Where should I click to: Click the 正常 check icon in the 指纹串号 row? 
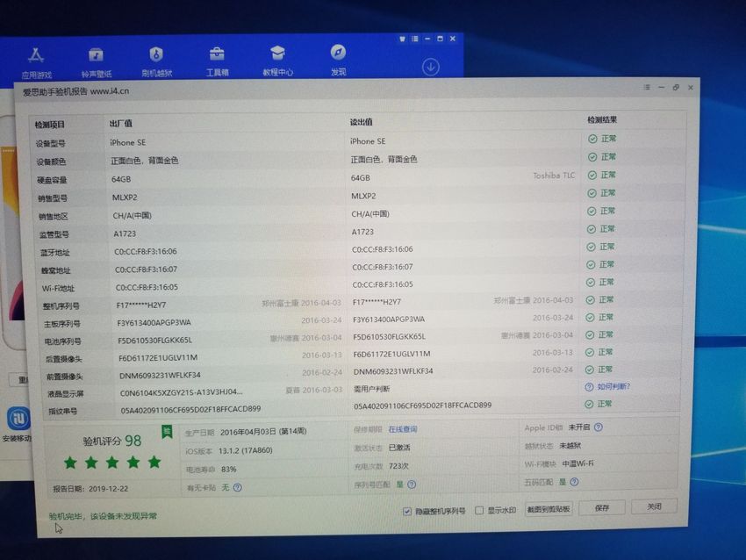pyautogui.click(x=589, y=404)
